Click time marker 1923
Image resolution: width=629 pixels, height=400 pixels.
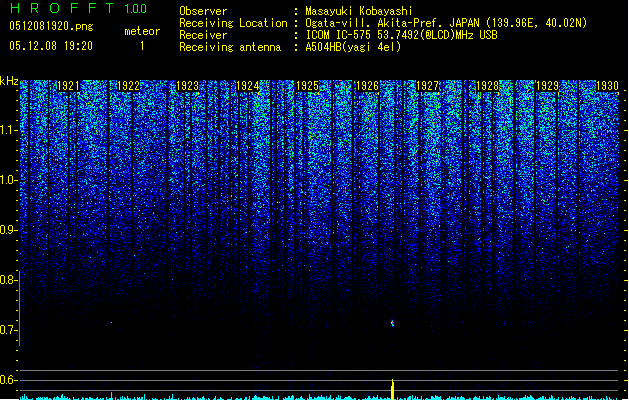pos(188,86)
